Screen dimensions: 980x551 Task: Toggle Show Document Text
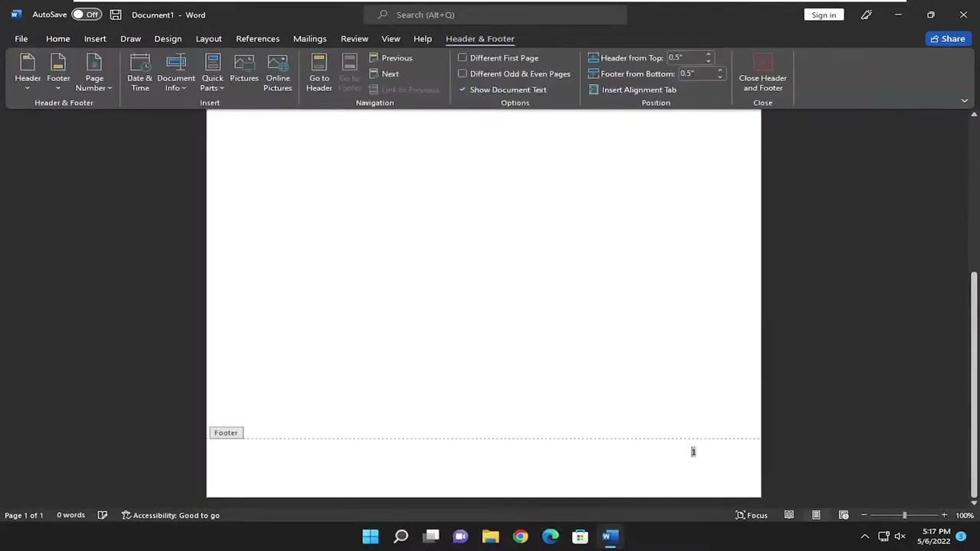pyautogui.click(x=502, y=90)
